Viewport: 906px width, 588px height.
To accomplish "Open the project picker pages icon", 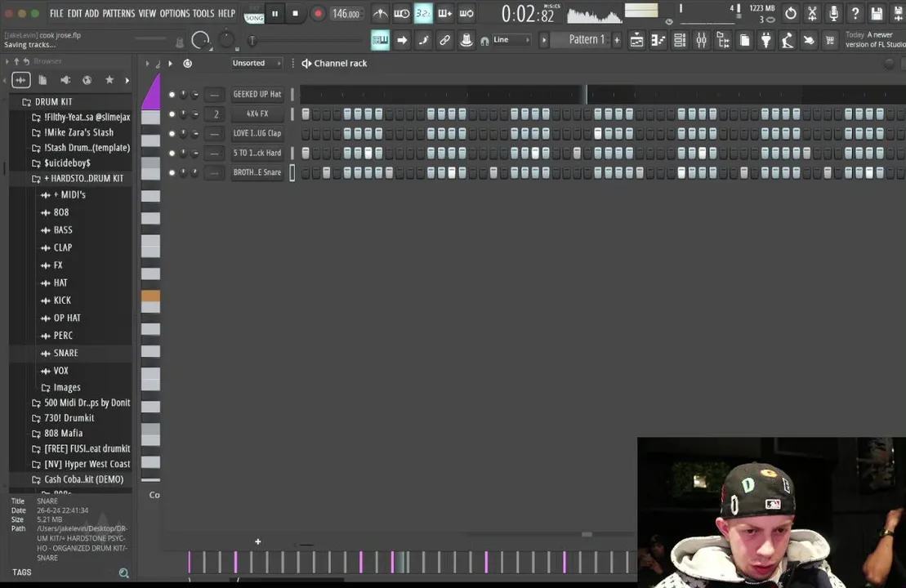I will (x=745, y=40).
